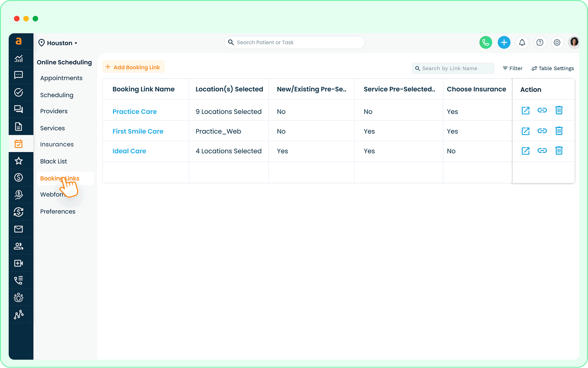Go to Appointments in Online Scheduling

tap(61, 78)
